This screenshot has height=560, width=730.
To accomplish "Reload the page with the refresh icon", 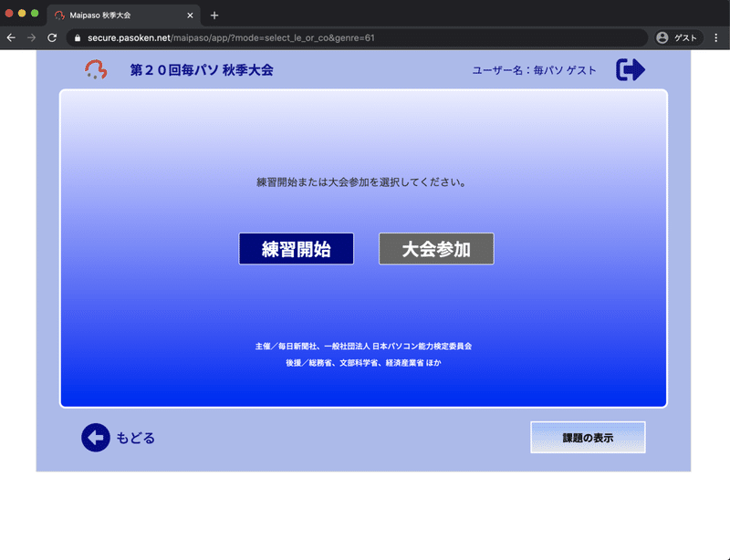I will [x=52, y=37].
